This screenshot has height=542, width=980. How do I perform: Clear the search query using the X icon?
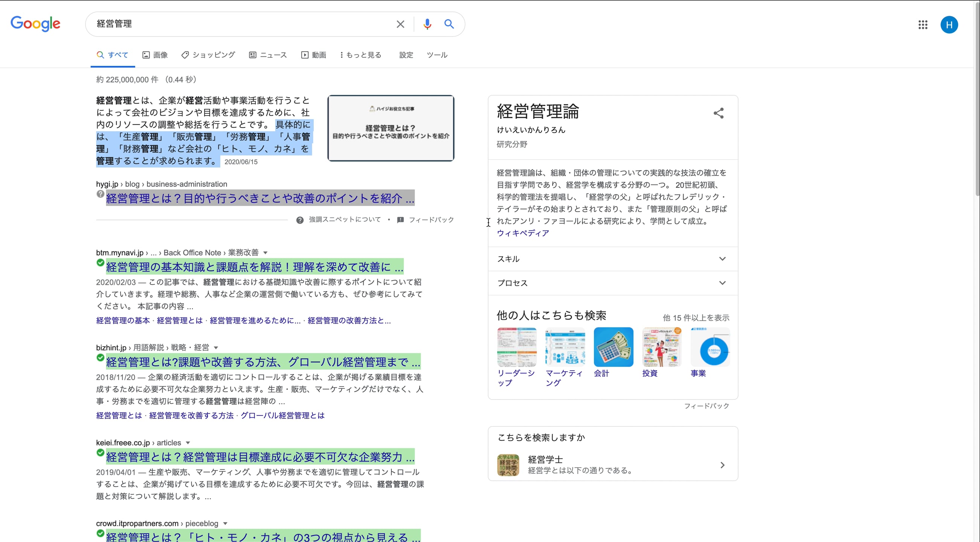tap(400, 24)
